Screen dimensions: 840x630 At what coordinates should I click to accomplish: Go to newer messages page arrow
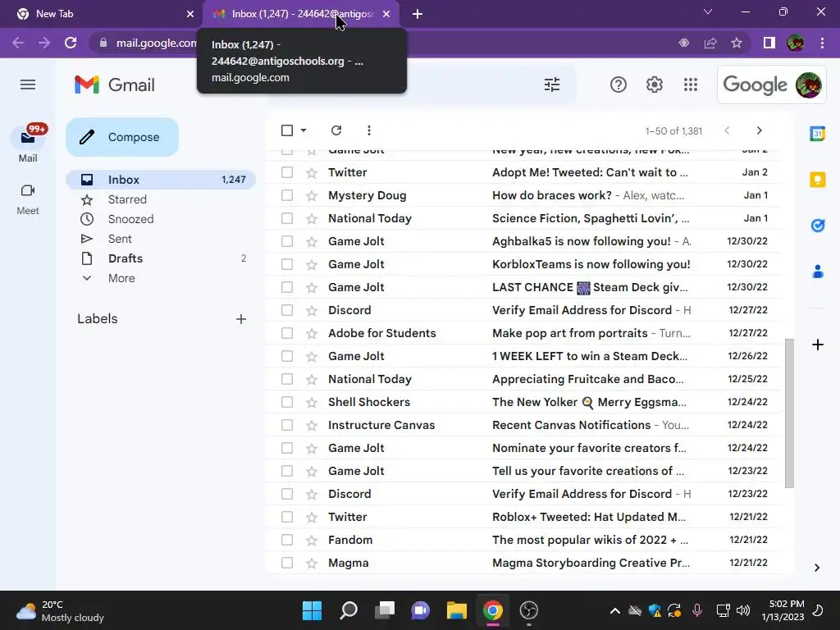pos(727,130)
